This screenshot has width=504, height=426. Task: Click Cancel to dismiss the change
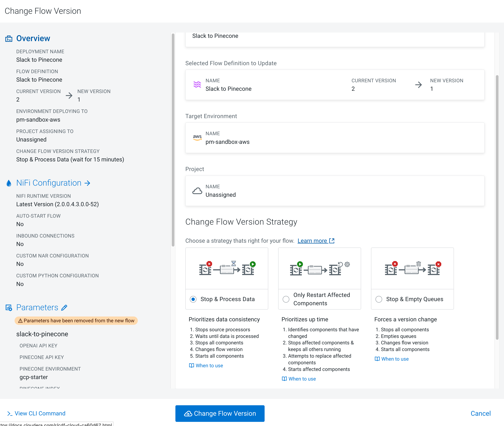[x=481, y=413]
